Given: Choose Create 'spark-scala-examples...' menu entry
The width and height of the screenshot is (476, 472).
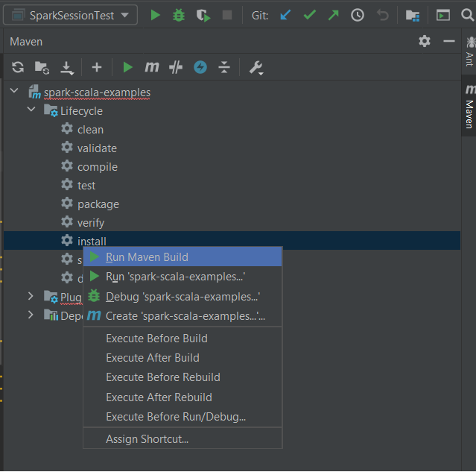Looking at the screenshot, I should pyautogui.click(x=183, y=316).
